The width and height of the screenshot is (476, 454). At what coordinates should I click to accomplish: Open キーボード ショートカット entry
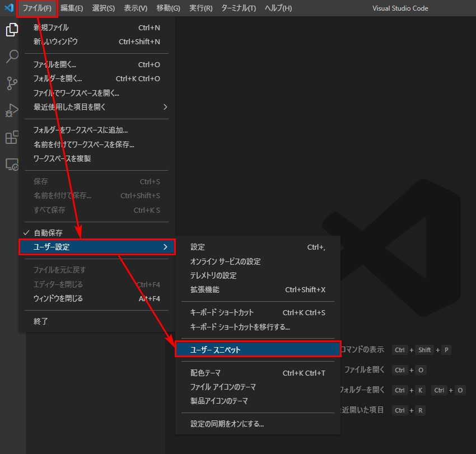click(x=258, y=312)
